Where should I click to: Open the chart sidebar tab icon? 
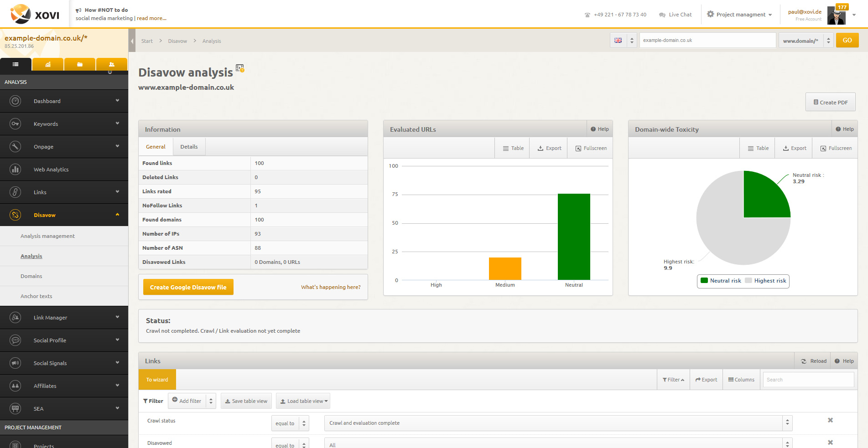coord(48,64)
